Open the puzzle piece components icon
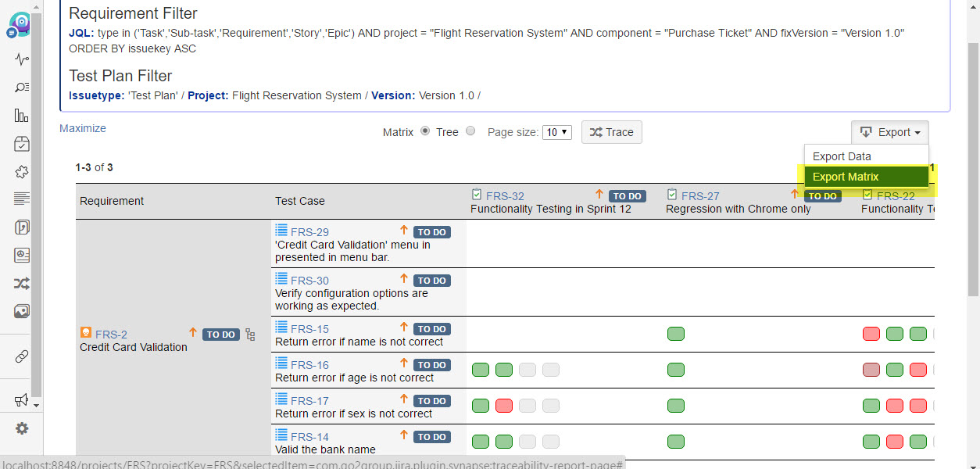The height and width of the screenshot is (469, 980). point(22,172)
